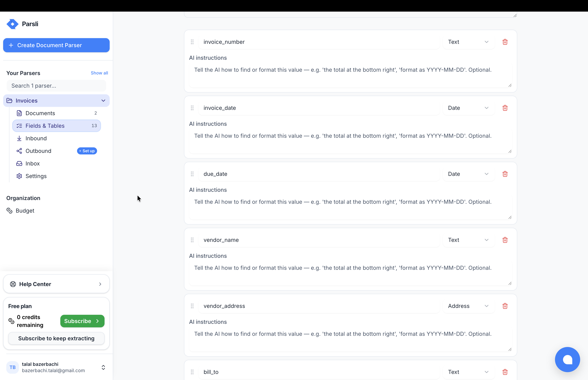Grab the bill_to drag handle
The width and height of the screenshot is (588, 380).
(192, 372)
